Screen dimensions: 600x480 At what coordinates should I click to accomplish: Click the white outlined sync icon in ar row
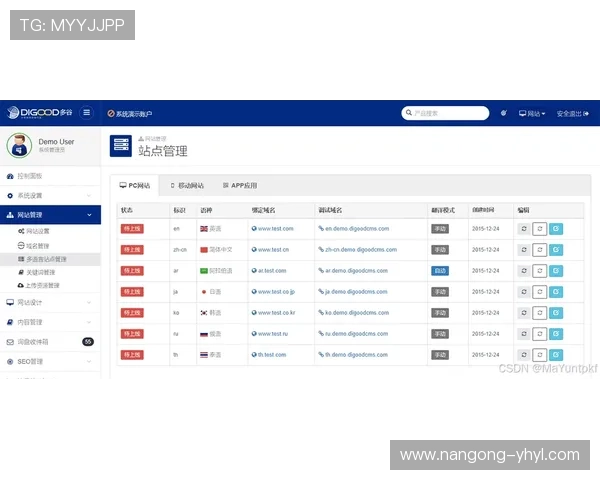[x=540, y=271]
